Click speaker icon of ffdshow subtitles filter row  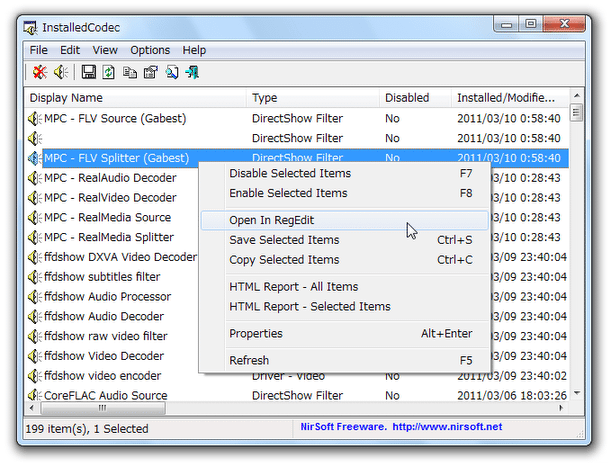35,277
